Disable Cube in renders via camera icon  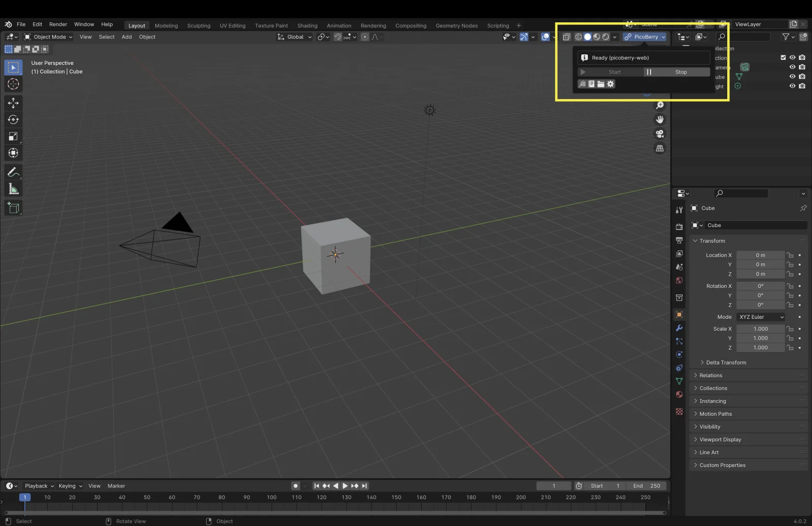tap(802, 76)
